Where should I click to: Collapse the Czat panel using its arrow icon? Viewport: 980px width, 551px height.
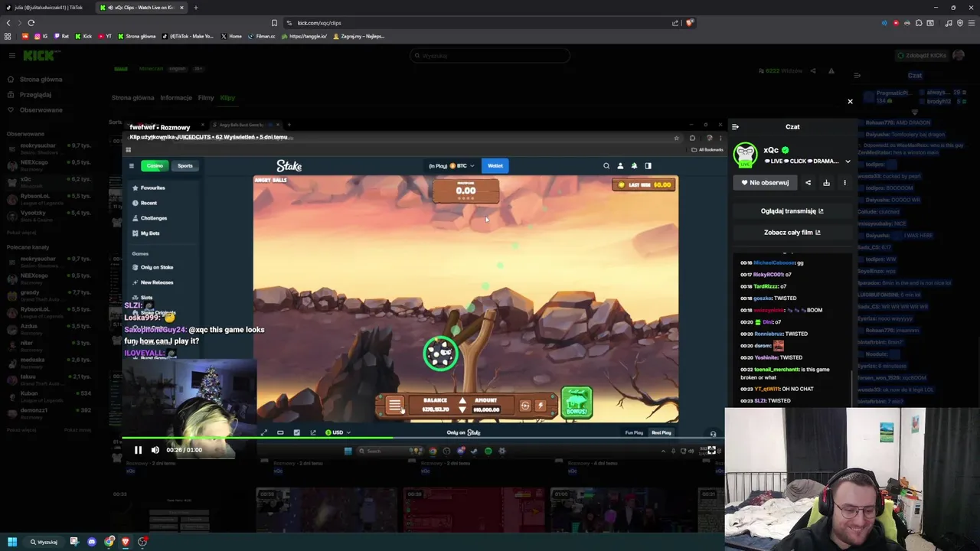pos(735,127)
